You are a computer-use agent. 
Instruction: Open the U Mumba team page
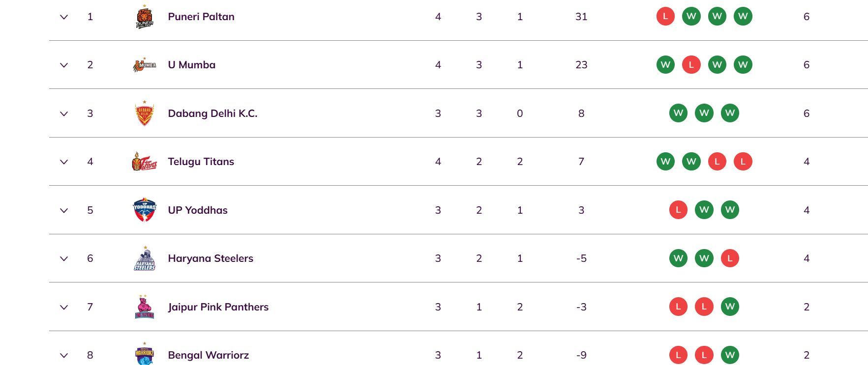[192, 64]
